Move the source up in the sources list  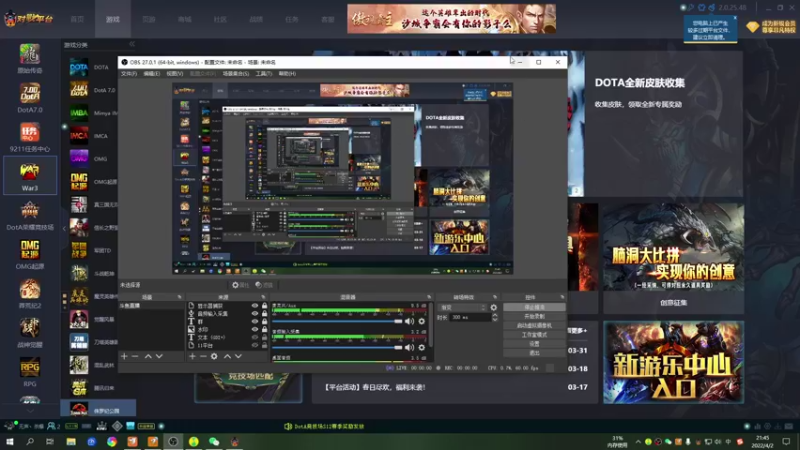click(227, 356)
